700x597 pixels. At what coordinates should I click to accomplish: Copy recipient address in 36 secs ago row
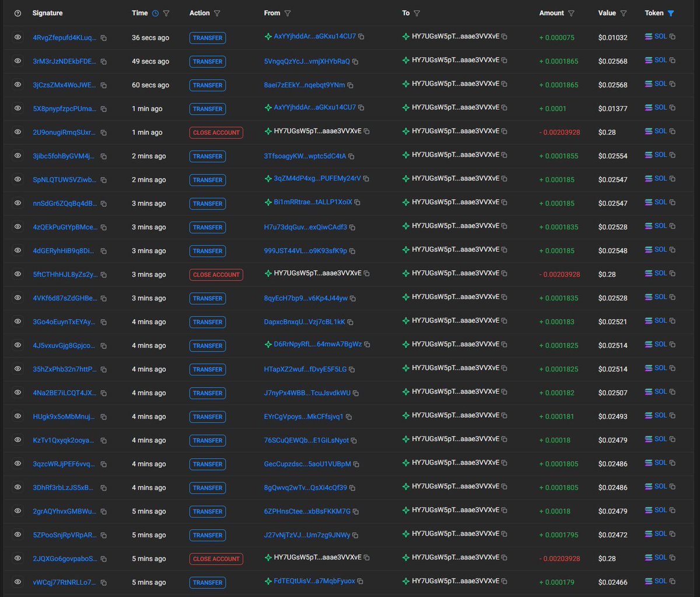tap(505, 37)
